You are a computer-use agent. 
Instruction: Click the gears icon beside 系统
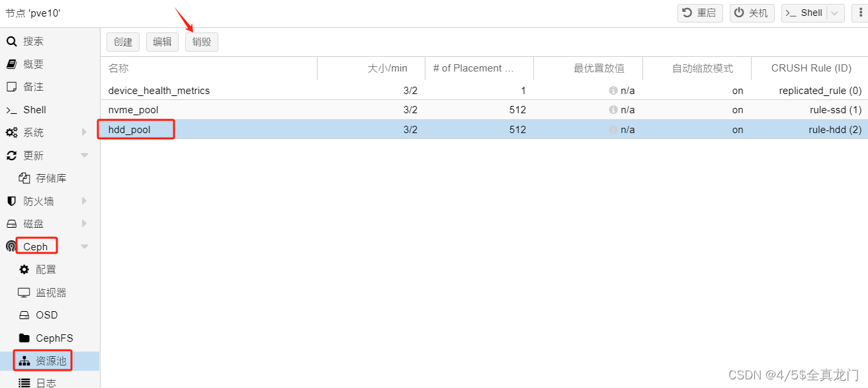[x=12, y=132]
